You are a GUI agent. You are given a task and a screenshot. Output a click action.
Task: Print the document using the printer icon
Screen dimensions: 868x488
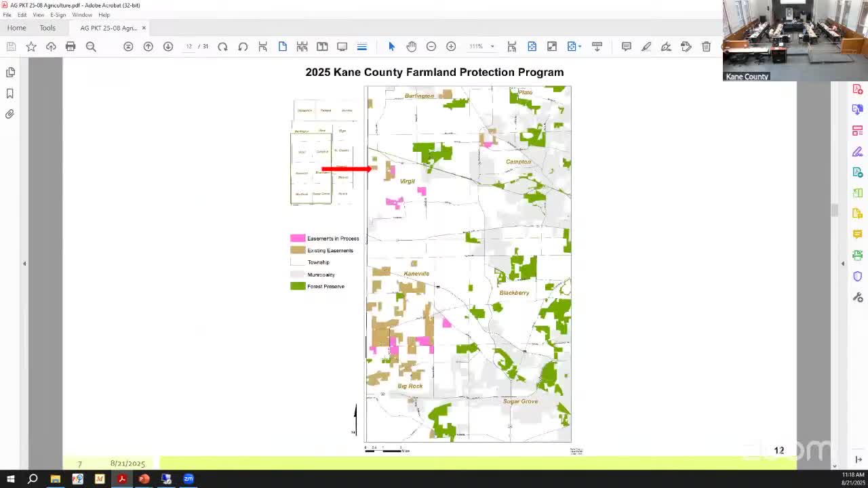(71, 47)
